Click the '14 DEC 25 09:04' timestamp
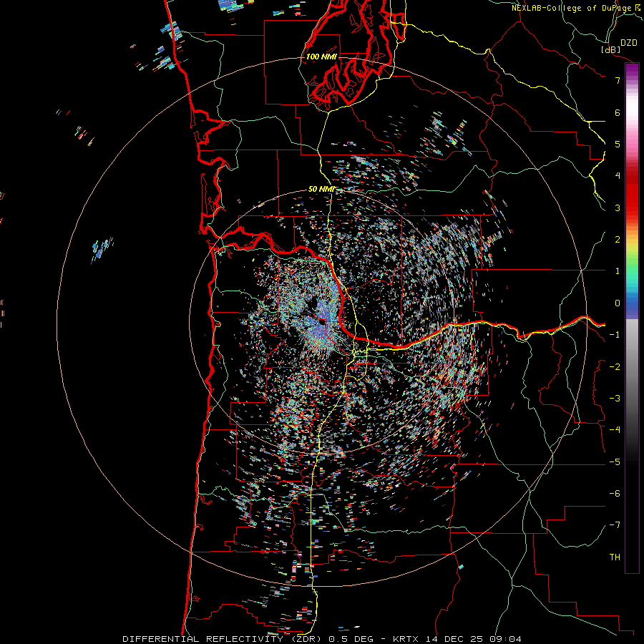The width and height of the screenshot is (644, 644). click(x=472, y=639)
